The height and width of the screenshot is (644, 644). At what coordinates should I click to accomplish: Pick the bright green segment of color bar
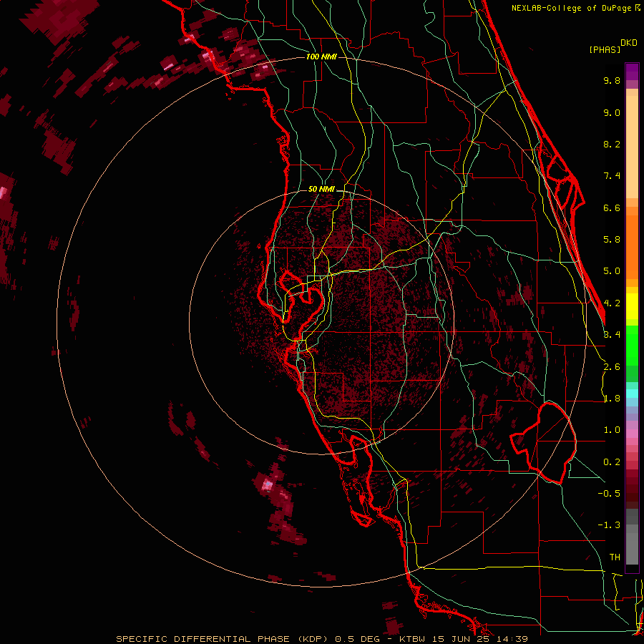632,346
